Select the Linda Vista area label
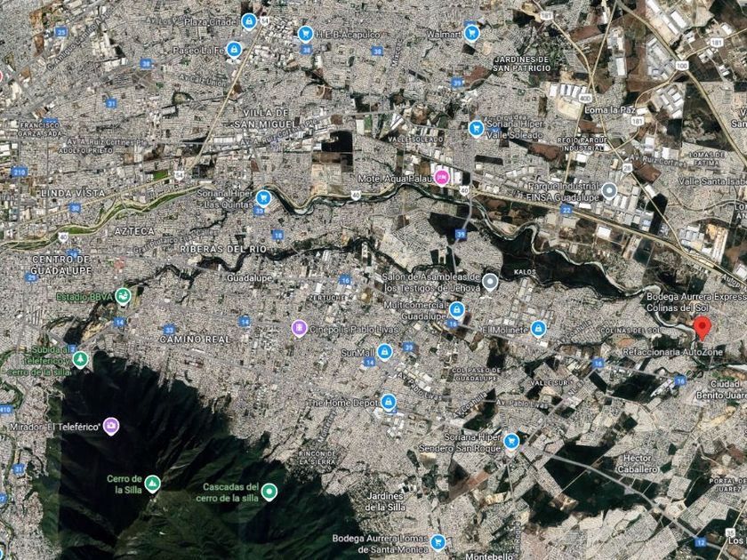The width and height of the screenshot is (747, 560). tap(73, 193)
